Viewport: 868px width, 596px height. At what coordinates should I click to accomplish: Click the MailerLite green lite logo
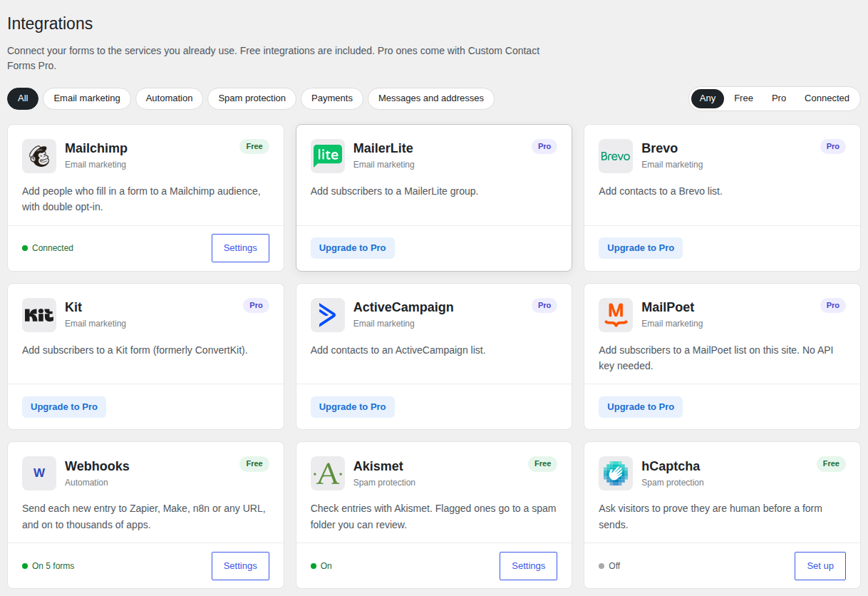tap(328, 156)
